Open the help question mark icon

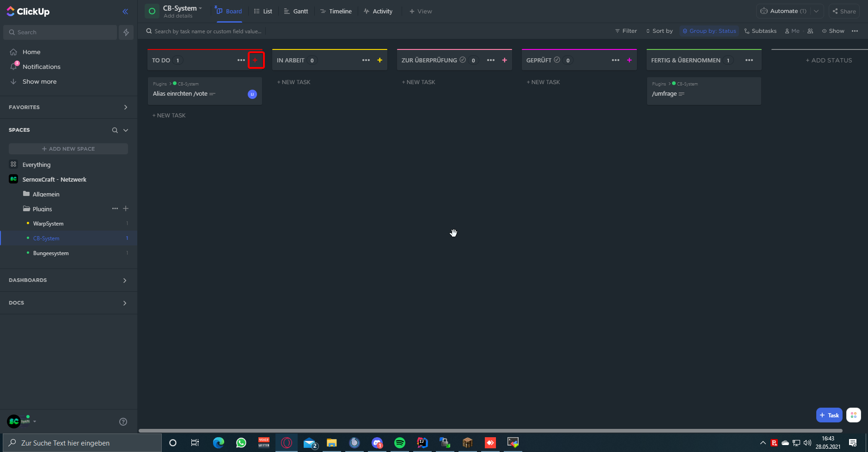click(x=123, y=421)
